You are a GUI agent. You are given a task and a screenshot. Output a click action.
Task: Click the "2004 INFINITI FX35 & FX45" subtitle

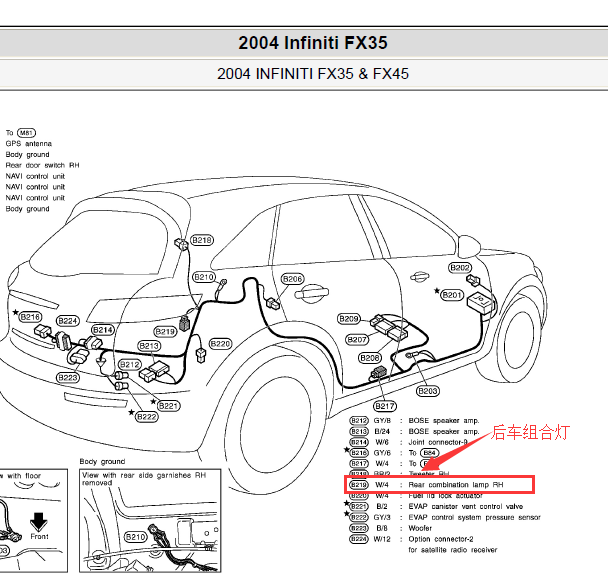[x=313, y=74]
